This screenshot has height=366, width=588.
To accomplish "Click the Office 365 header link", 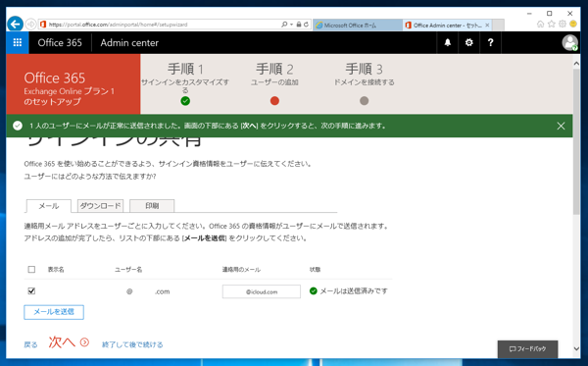I will (x=60, y=42).
